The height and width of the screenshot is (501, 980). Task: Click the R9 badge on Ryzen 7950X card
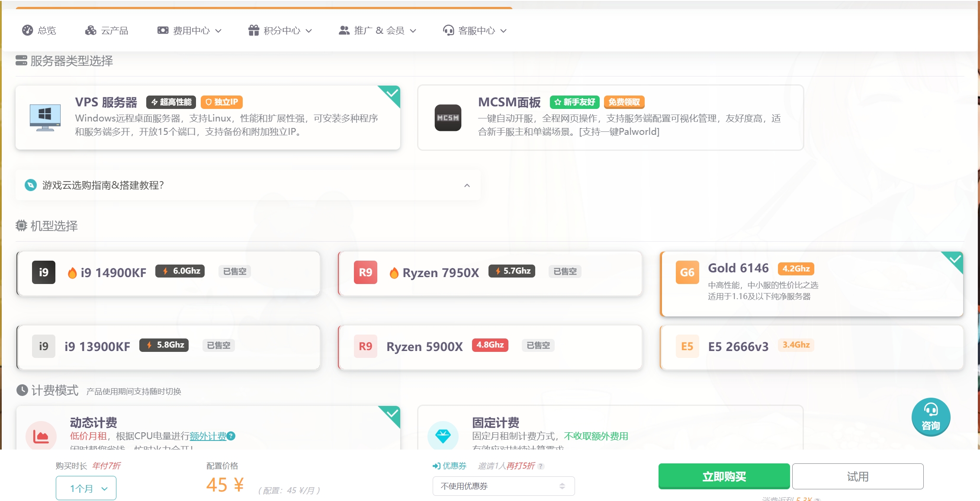pyautogui.click(x=365, y=273)
